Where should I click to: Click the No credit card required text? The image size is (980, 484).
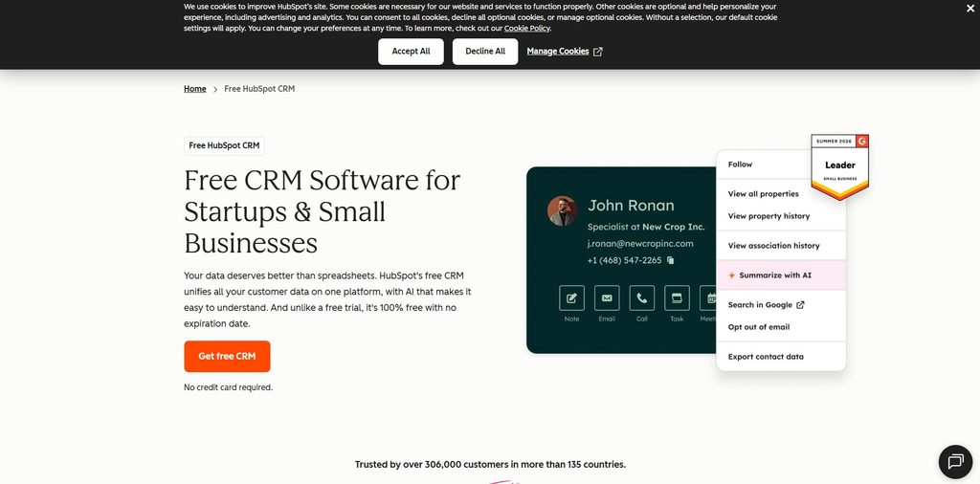click(228, 387)
